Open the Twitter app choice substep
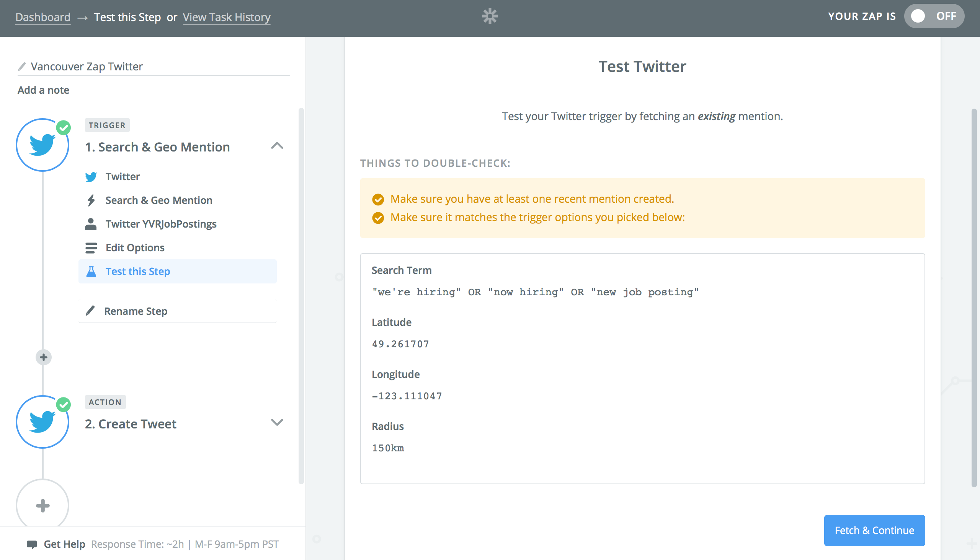Viewport: 980px width, 560px height. coord(178,177)
